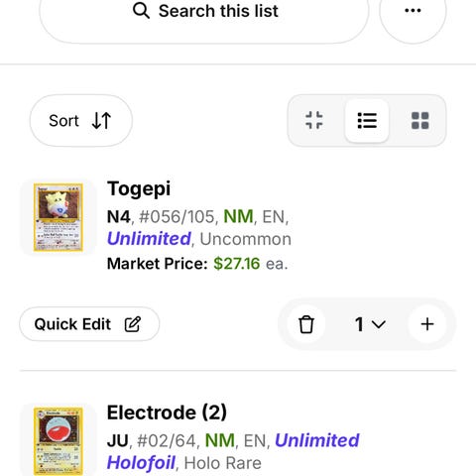Viewport: 476px width, 476px height.
Task: Expand the quantity chevron next to 1
Action: [x=379, y=324]
